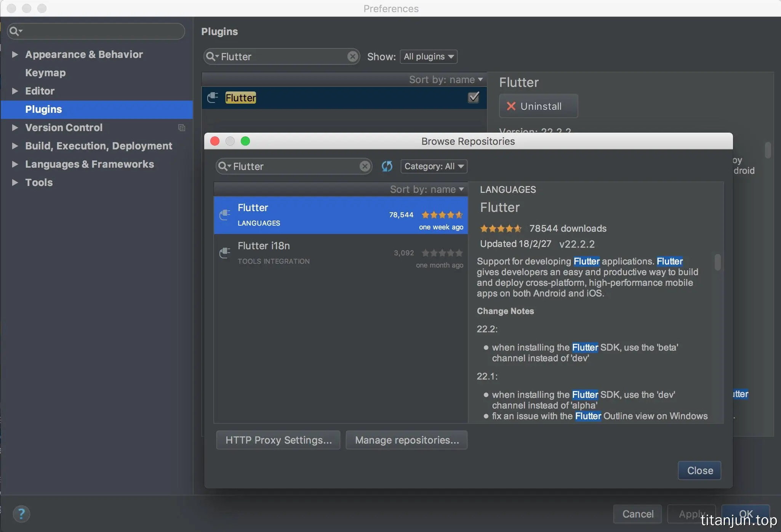Screen dimensions: 781x532
Task: Toggle the Flutter plugin enabled checkbox
Action: tap(474, 98)
